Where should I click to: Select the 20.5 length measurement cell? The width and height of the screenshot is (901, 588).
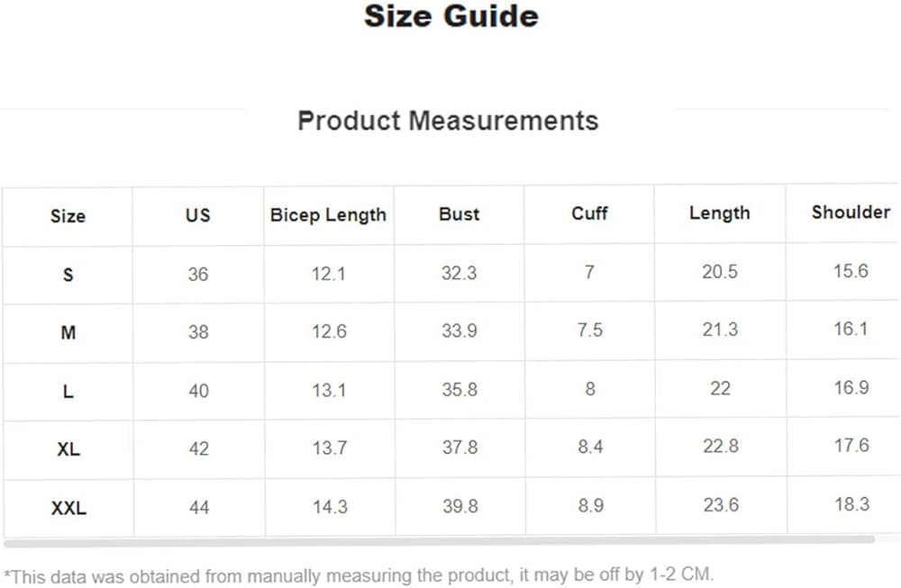click(x=720, y=272)
